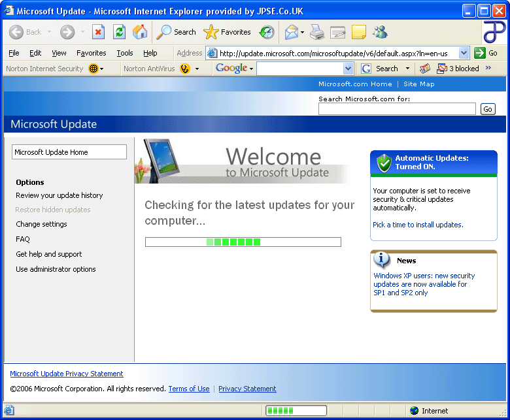510x420 pixels.
Task: Click the Edit document icon in toolbar
Action: pos(338,33)
